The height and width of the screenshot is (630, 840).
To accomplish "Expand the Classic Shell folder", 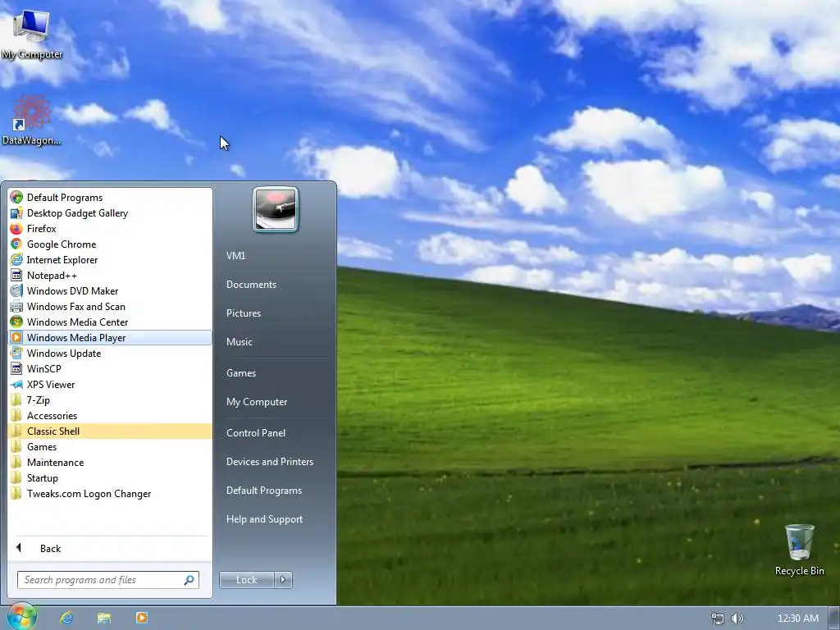I will coord(111,431).
